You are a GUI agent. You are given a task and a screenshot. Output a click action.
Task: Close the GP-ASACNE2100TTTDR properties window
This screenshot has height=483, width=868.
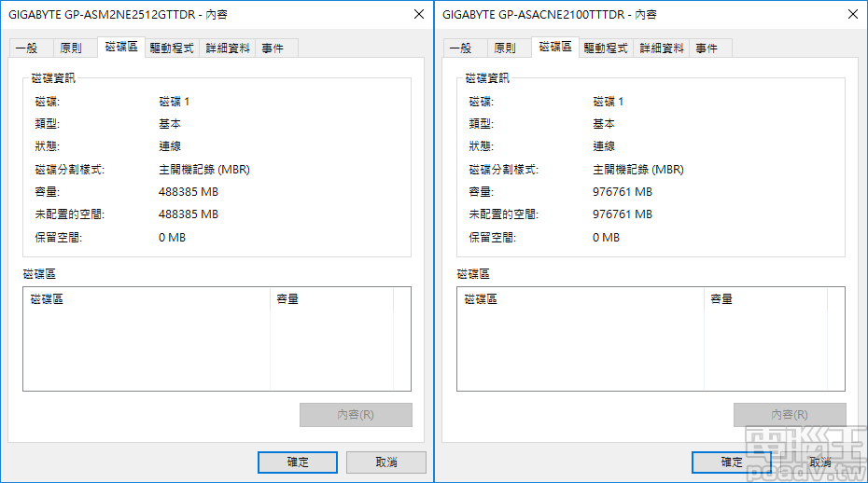pos(853,14)
